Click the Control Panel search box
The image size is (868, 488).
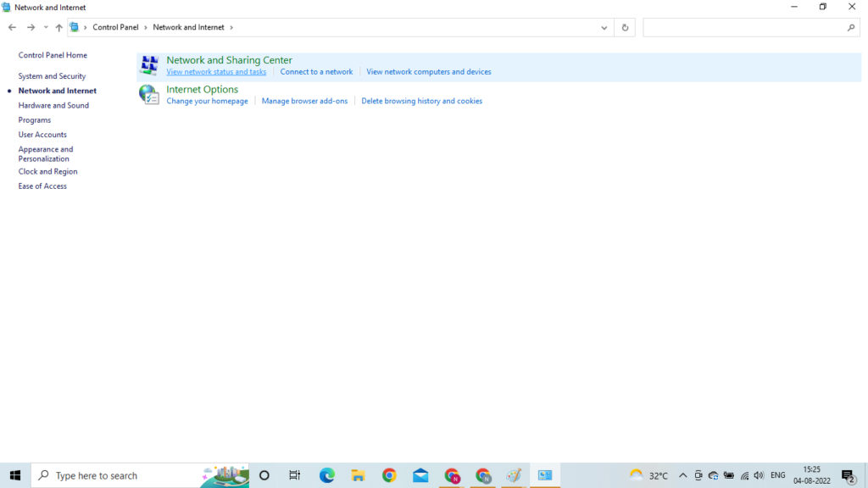744,27
